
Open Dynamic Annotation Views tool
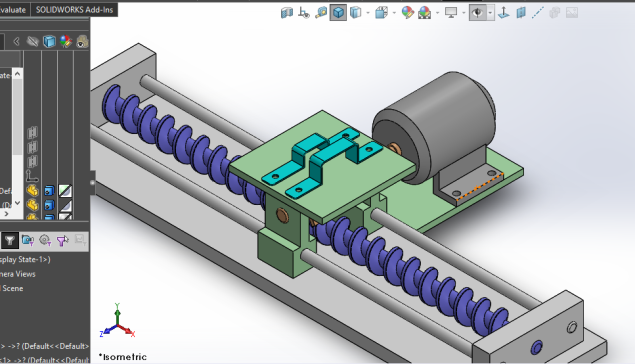coord(304,13)
